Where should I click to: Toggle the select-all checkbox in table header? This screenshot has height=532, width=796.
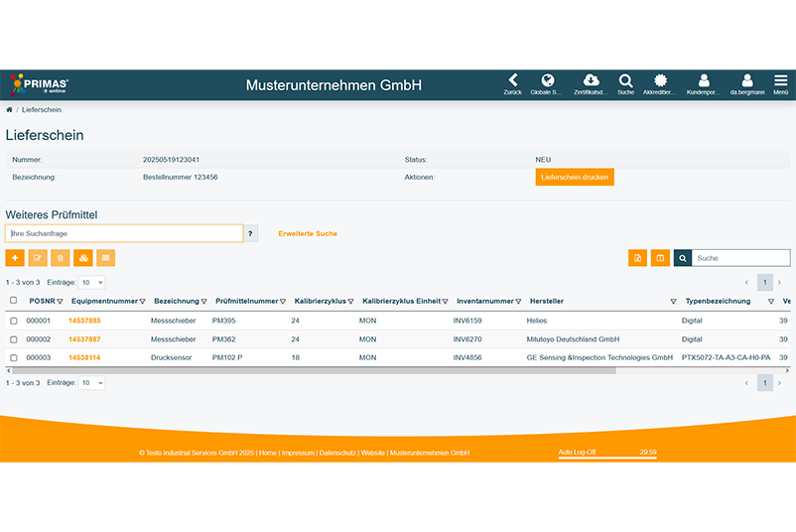(x=14, y=301)
